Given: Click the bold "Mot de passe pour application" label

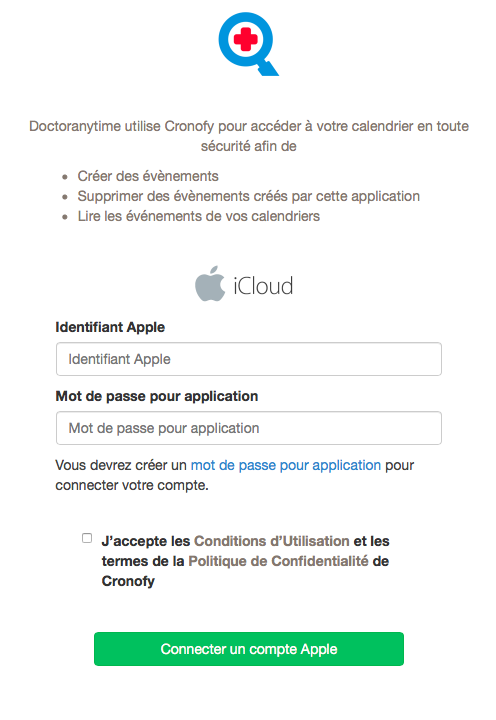Looking at the screenshot, I should tap(157, 396).
